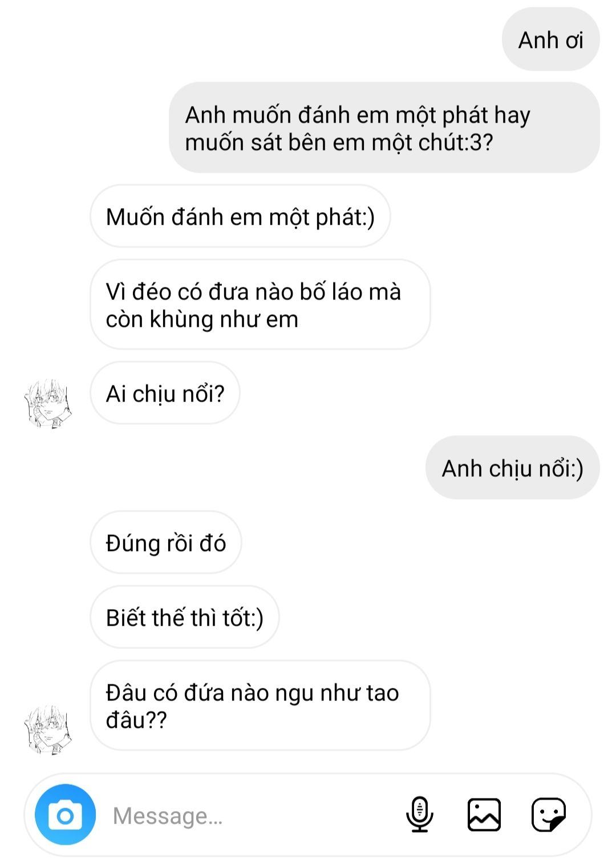This screenshot has height=863, width=616.
Task: Tap the "Đúng rồi đó" message bubble
Action: point(165,542)
